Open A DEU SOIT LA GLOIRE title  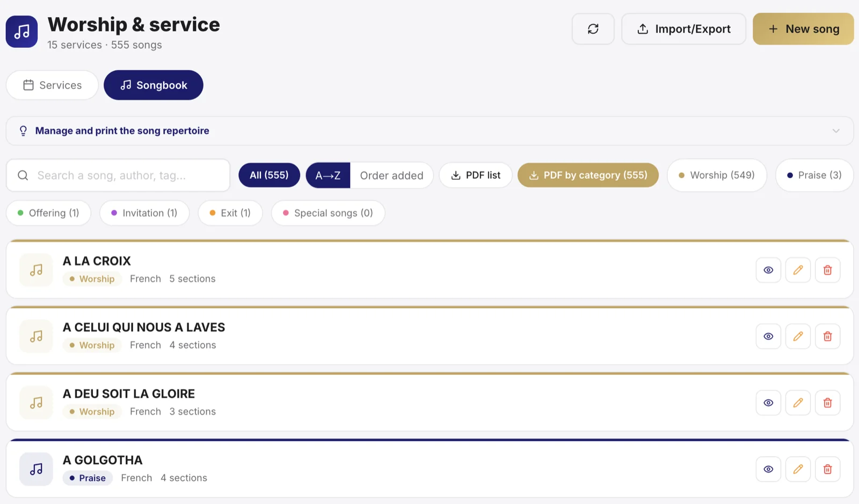point(129,394)
